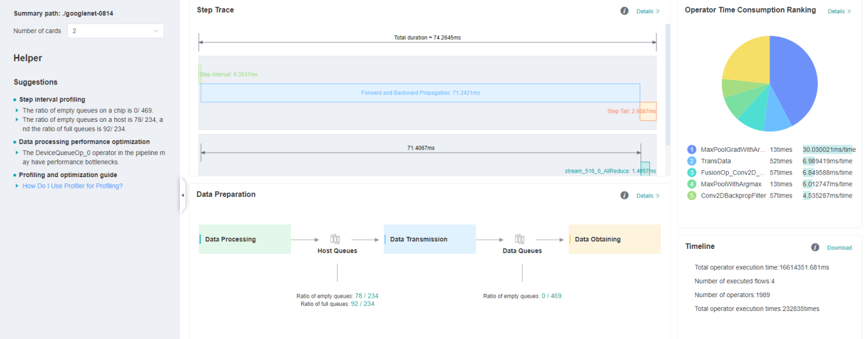Download the timeline file

[x=839, y=248]
